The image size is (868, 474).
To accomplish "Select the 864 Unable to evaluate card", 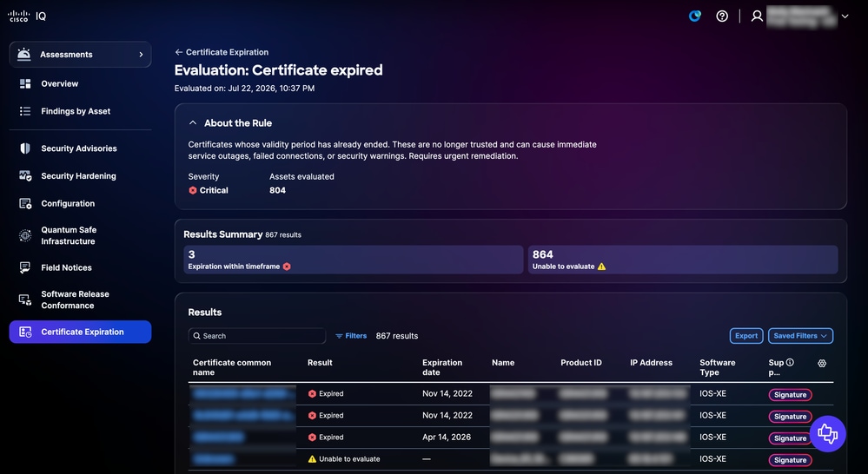I will click(683, 260).
